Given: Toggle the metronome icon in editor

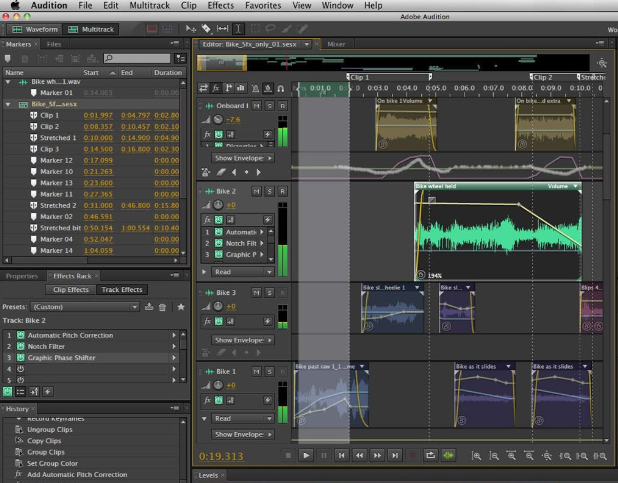Looking at the screenshot, I should (x=255, y=88).
